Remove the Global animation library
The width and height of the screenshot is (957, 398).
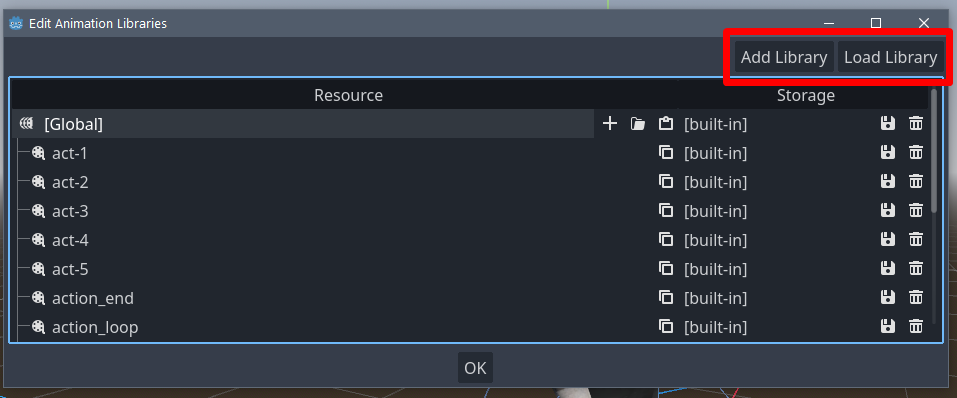[x=916, y=124]
